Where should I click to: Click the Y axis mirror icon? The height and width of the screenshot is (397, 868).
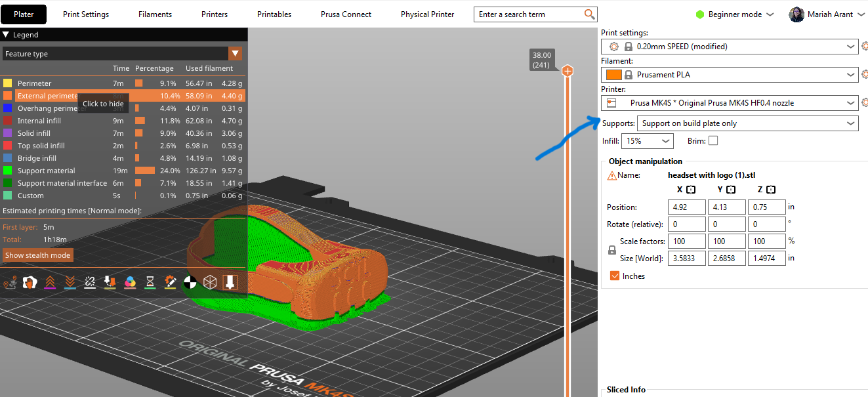(x=731, y=190)
